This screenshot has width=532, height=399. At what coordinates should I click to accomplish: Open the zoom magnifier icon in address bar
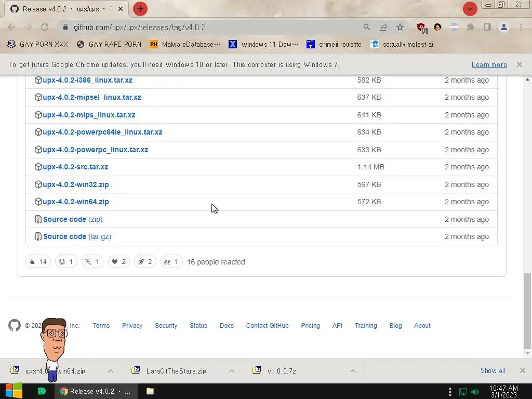coord(366,27)
